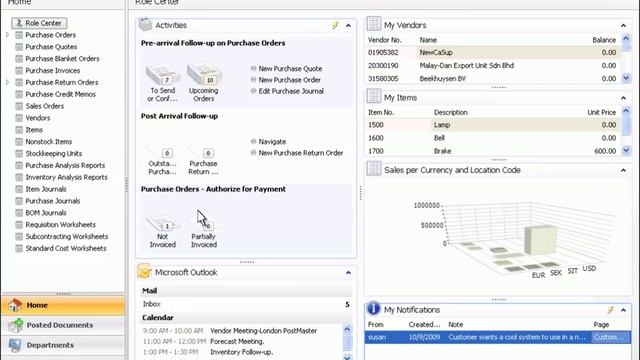Collapse the Activities panel
The height and width of the screenshot is (360, 640).
click(x=348, y=25)
